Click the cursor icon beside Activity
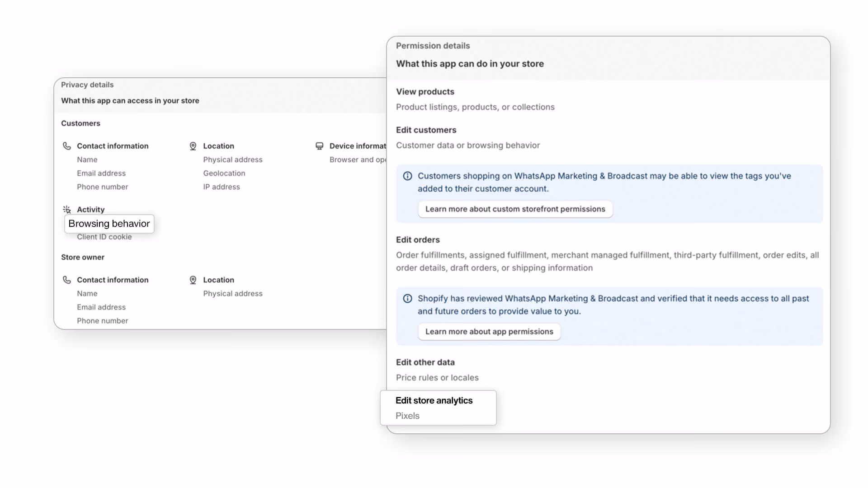 pyautogui.click(x=67, y=209)
